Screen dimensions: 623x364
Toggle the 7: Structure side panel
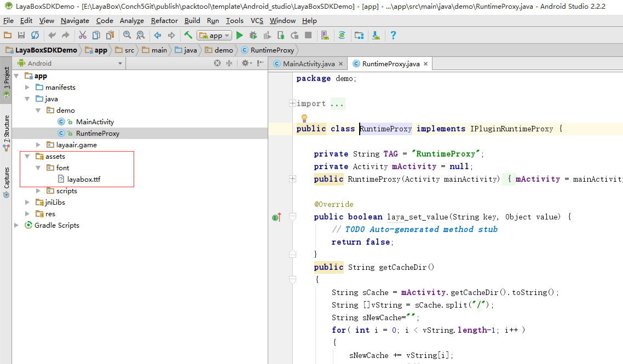6,129
